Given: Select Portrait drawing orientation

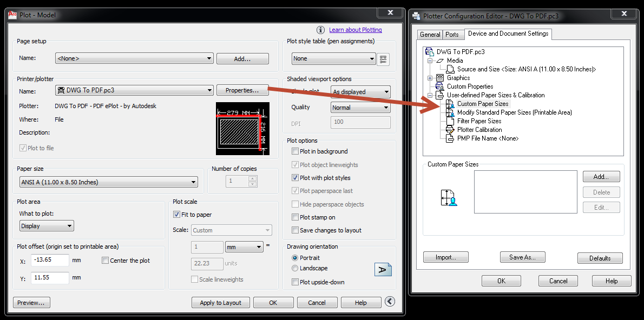Looking at the screenshot, I should click(295, 258).
